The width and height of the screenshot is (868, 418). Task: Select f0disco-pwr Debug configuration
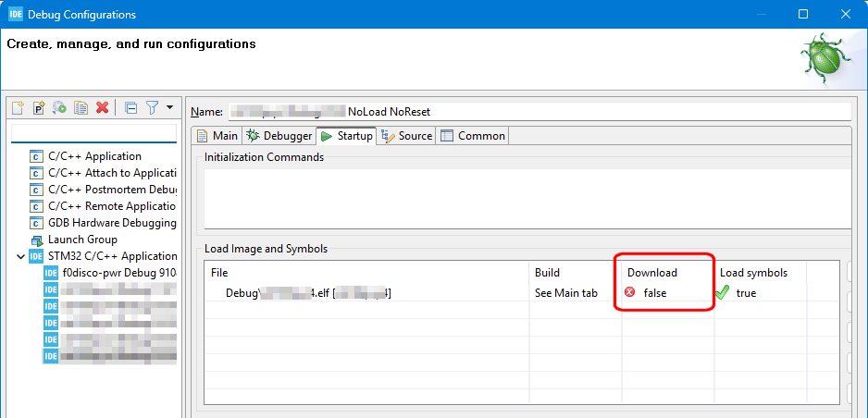[x=110, y=273]
